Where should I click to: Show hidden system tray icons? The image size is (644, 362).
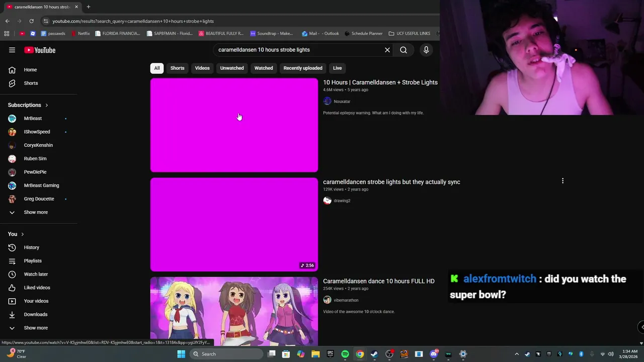click(x=516, y=354)
